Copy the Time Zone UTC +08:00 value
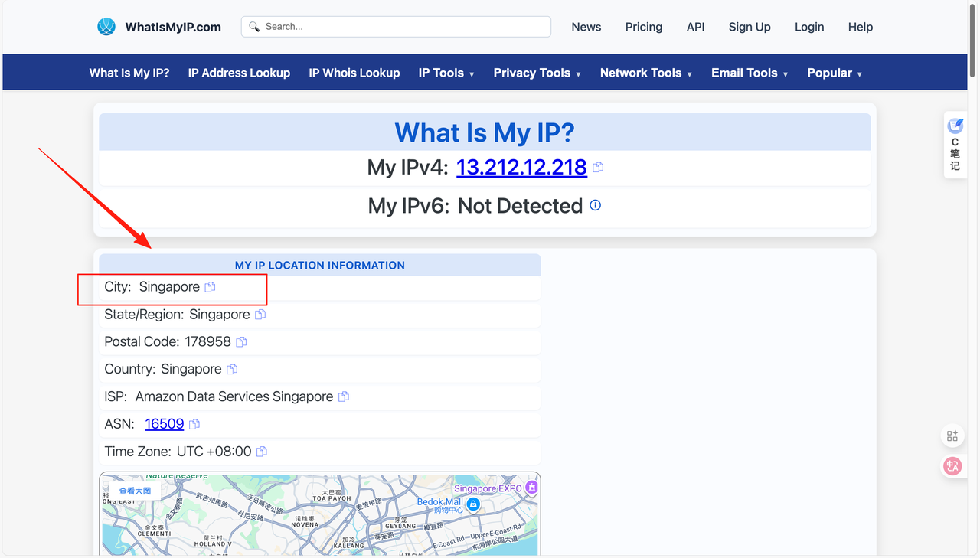 coord(262,452)
